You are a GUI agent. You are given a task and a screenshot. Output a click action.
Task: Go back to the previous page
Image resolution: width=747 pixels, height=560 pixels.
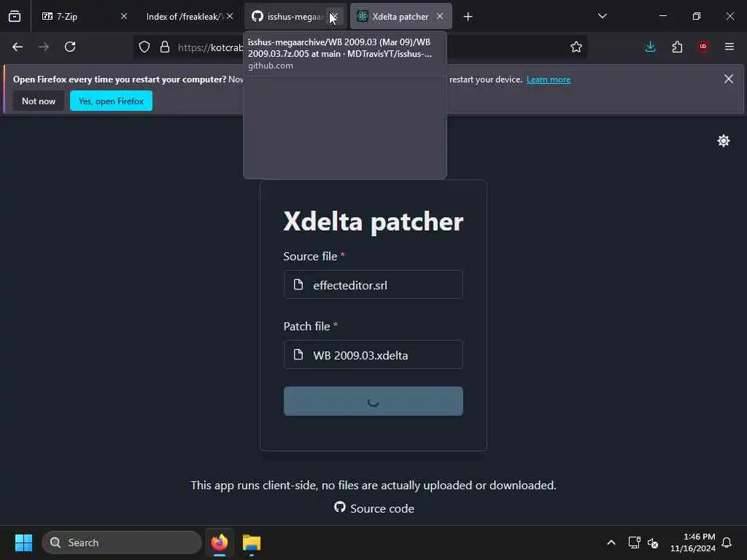point(18,47)
